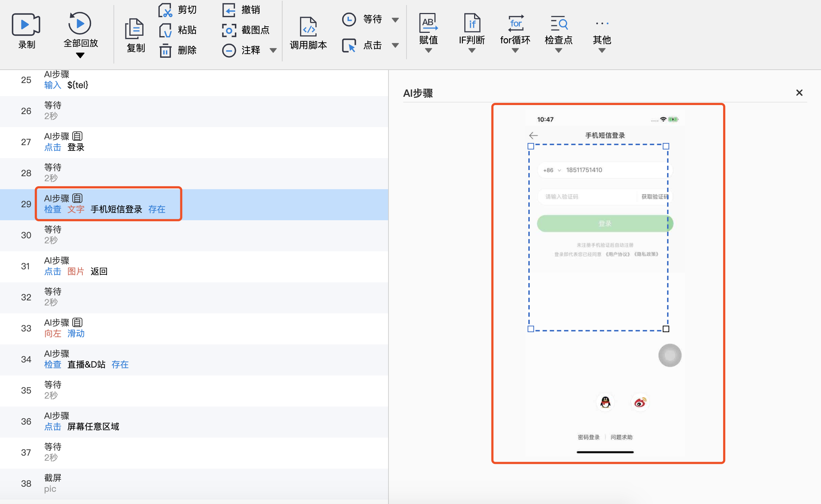The width and height of the screenshot is (821, 504).
Task: Click the 粘贴 paste icon
Action: pyautogui.click(x=165, y=30)
